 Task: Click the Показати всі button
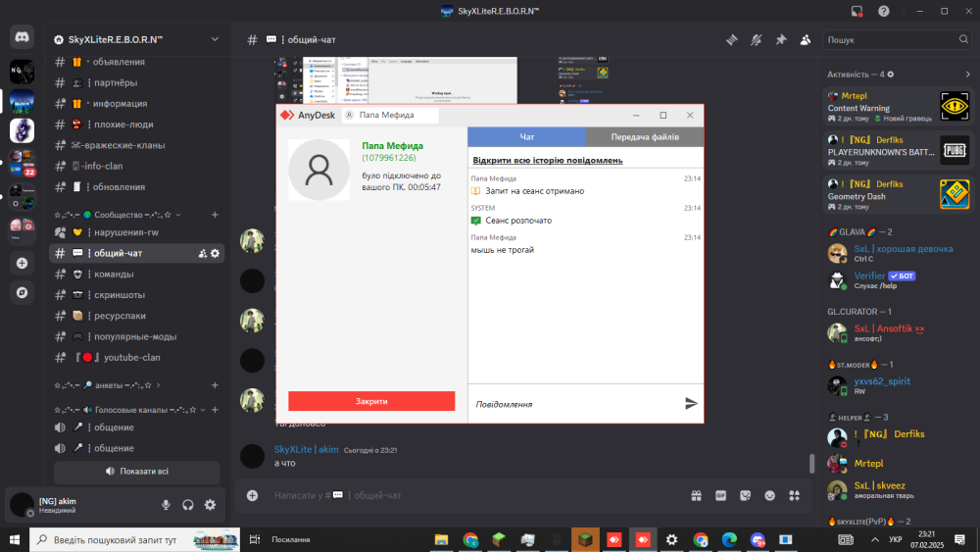coord(137,472)
